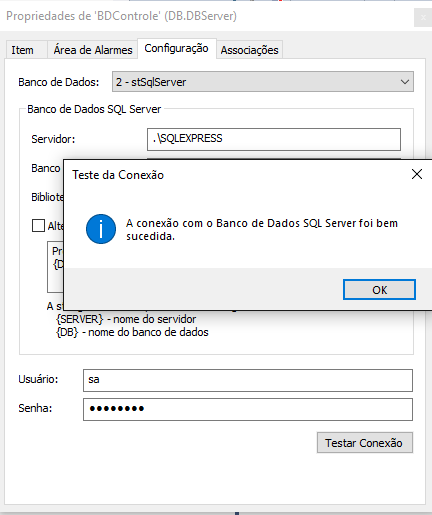Click the Teste da Conexão title bar

click(x=233, y=175)
